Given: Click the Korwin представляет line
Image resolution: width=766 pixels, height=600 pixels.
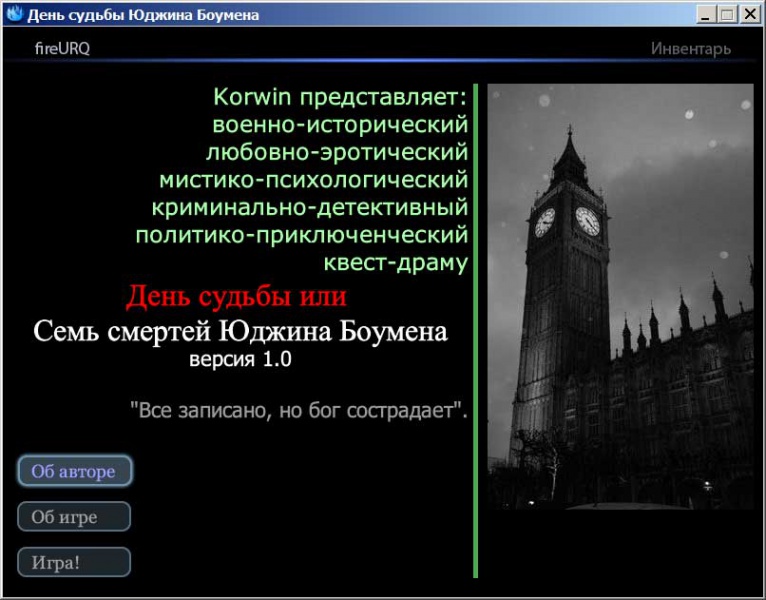Looking at the screenshot, I should click(340, 98).
